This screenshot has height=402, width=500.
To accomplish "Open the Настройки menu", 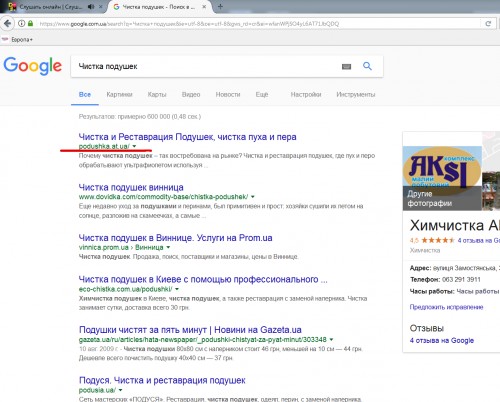I will click(306, 95).
